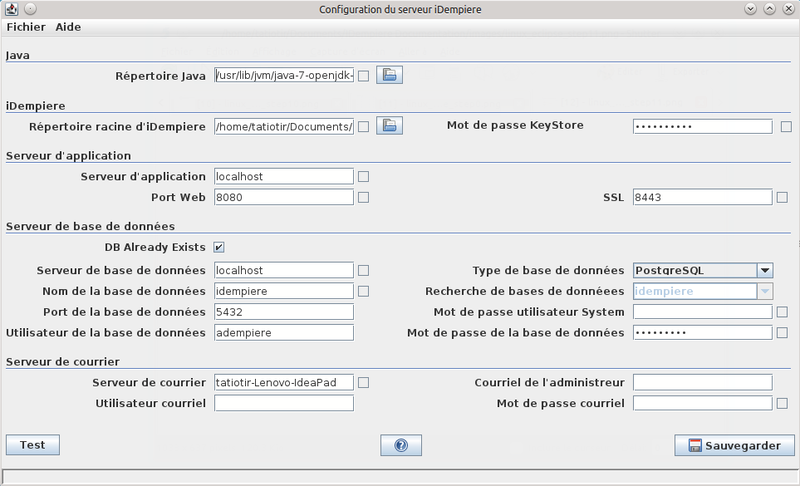Screen dimensions: 800x486
Task: Focus the Courriel de l'administrateur field
Action: point(702,383)
